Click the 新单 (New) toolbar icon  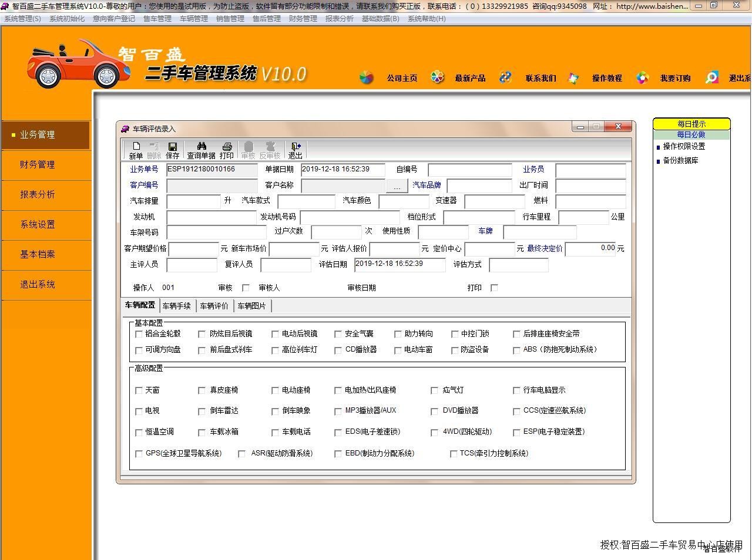click(136, 146)
